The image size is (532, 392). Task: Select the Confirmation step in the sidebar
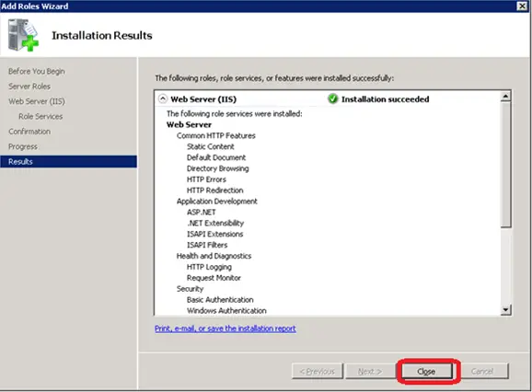(29, 132)
